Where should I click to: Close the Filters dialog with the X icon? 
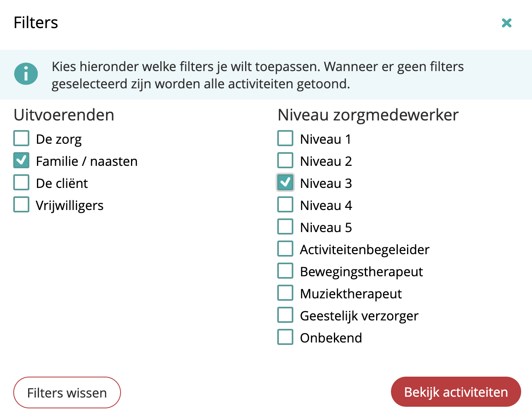pos(507,23)
